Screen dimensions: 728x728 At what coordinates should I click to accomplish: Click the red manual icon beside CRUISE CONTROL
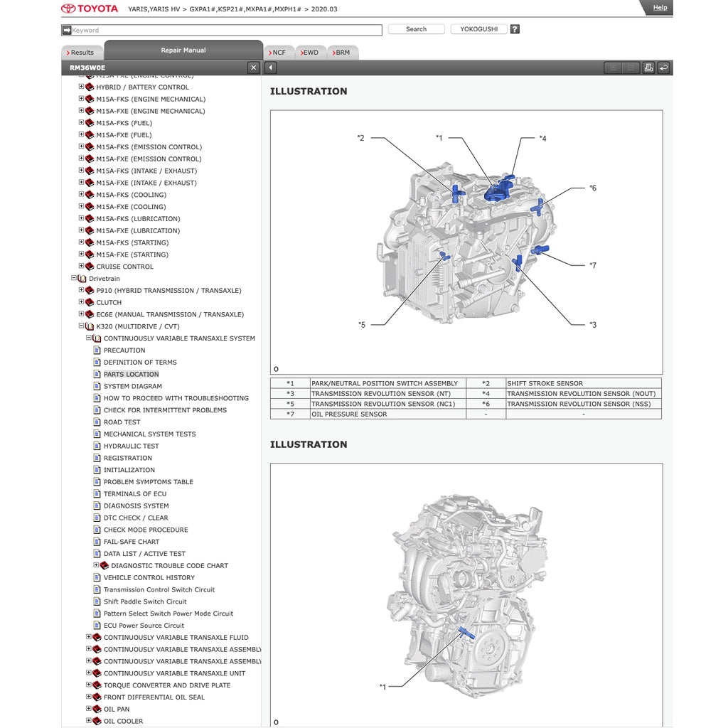(x=90, y=266)
